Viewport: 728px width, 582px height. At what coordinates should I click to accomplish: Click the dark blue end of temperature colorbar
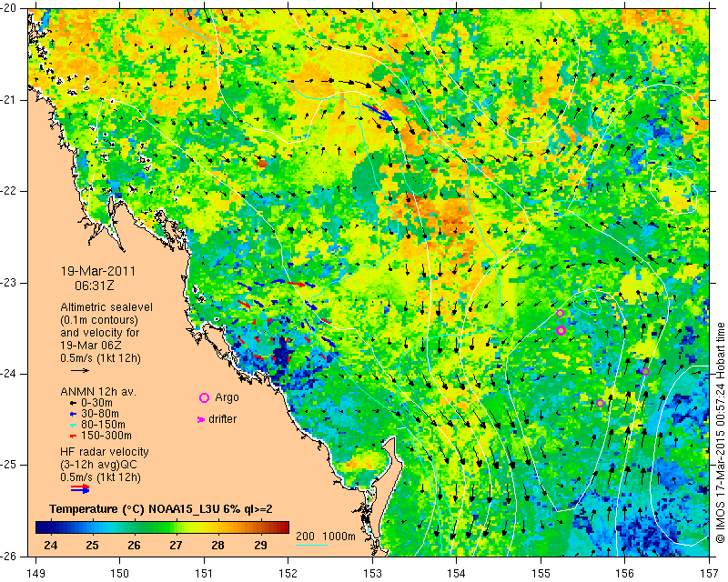point(42,527)
